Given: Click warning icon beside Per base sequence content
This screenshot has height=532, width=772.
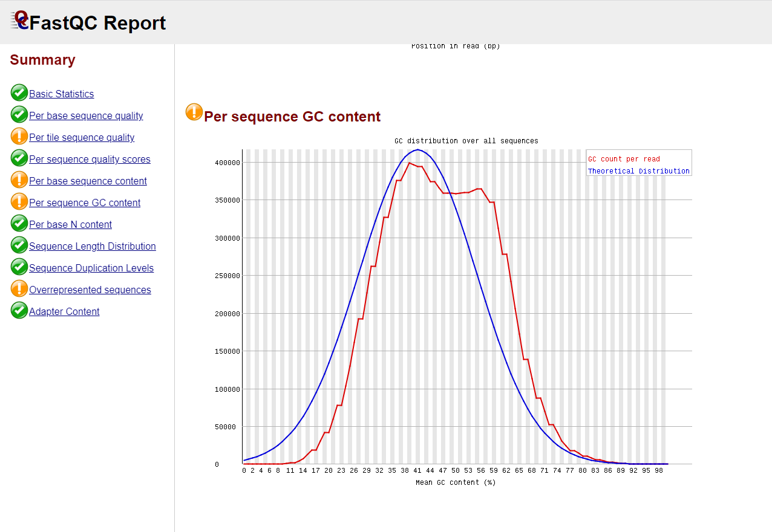Looking at the screenshot, I should pos(19,180).
